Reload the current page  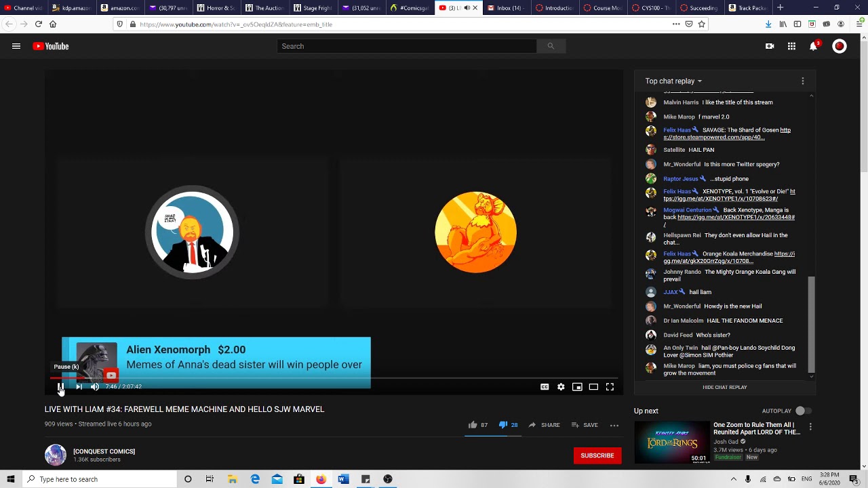pyautogui.click(x=39, y=24)
